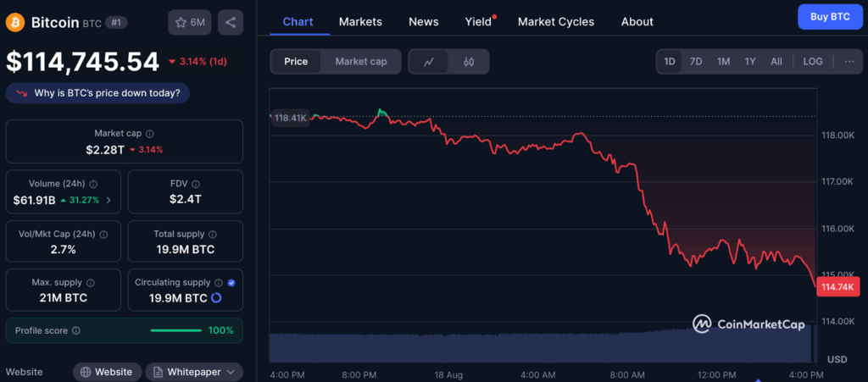
Task: Add Bitcoin to watchlist via star button
Action: tap(190, 23)
